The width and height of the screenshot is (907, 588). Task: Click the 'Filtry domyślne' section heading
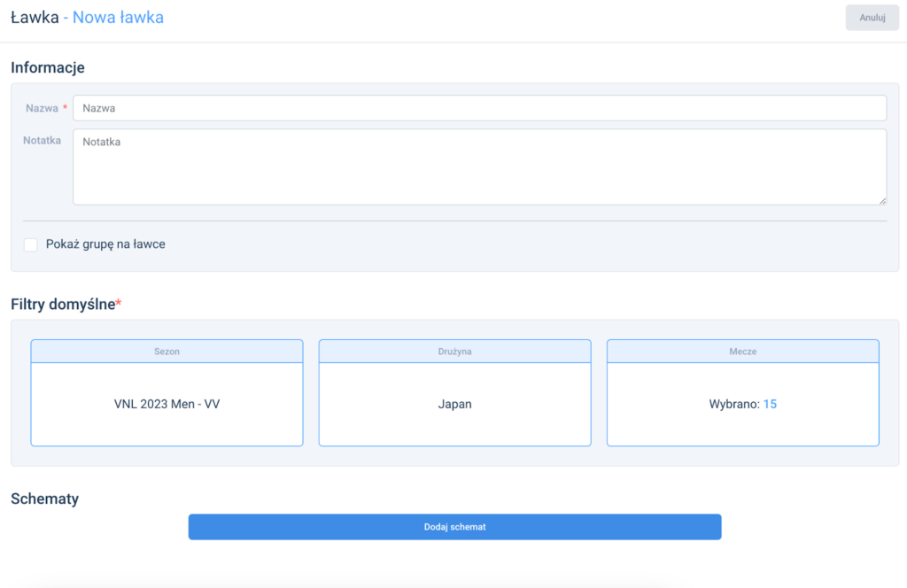[63, 304]
